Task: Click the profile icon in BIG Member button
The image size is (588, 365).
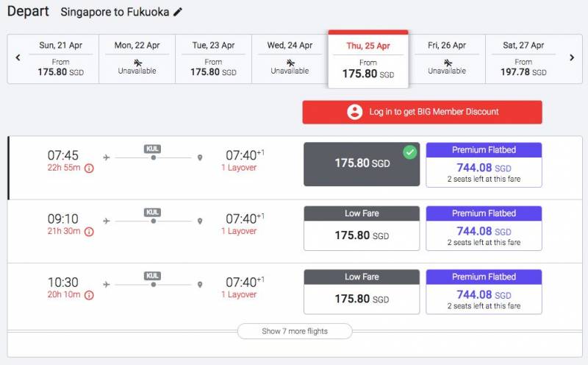Action: (355, 112)
